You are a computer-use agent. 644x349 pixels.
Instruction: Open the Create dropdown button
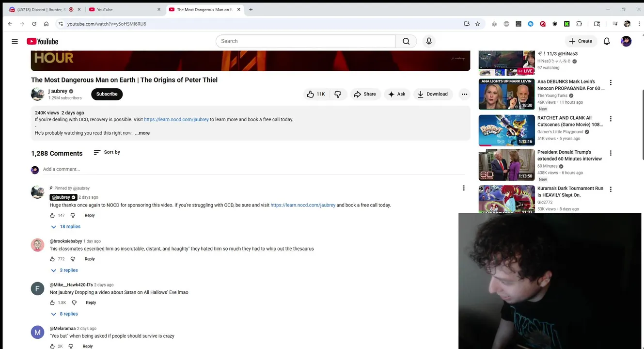581,41
